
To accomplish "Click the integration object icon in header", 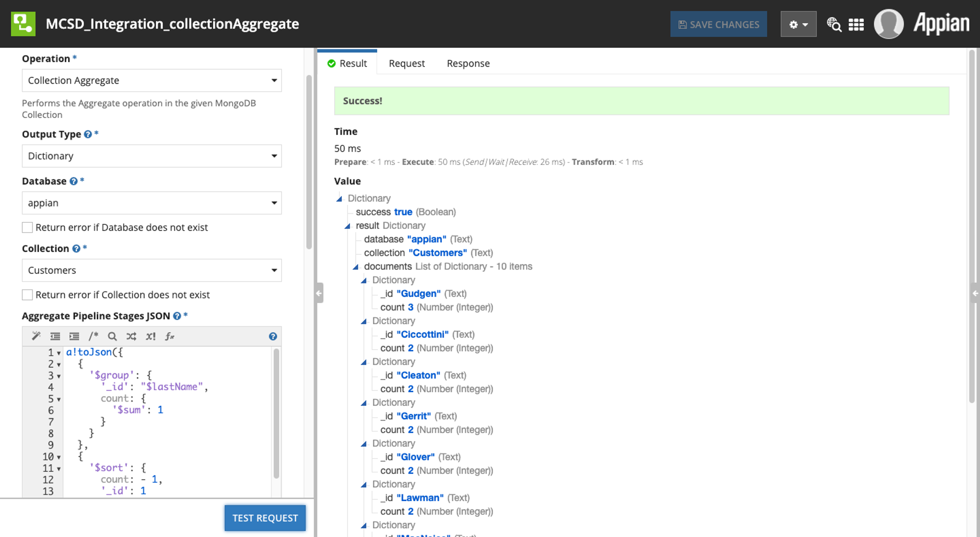I will coord(23,23).
